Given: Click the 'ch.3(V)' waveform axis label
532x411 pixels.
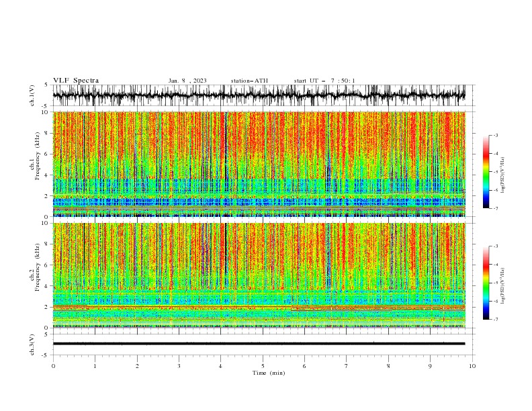Looking at the screenshot, I should tap(32, 345).
